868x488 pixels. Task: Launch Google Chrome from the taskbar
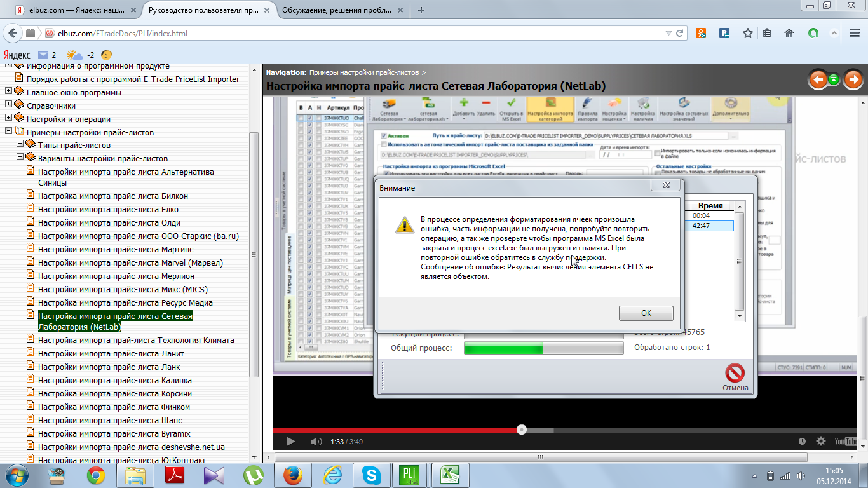tap(97, 475)
